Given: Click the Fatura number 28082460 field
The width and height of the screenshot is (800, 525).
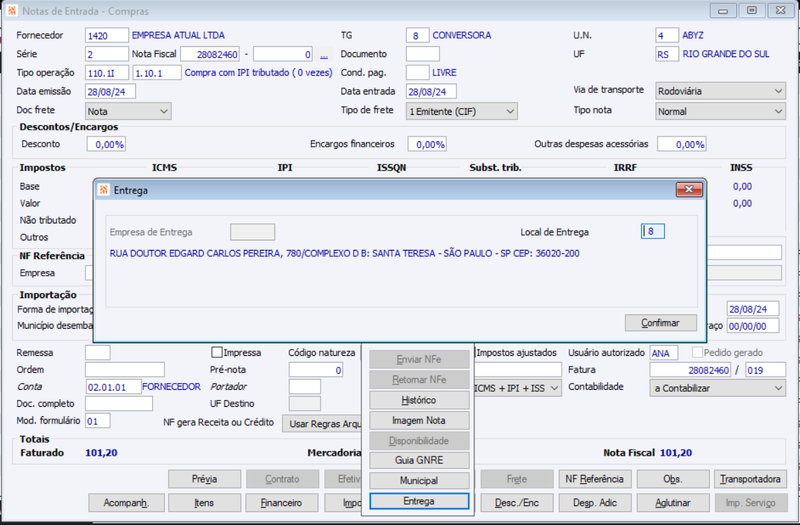Looking at the screenshot, I should [690, 369].
